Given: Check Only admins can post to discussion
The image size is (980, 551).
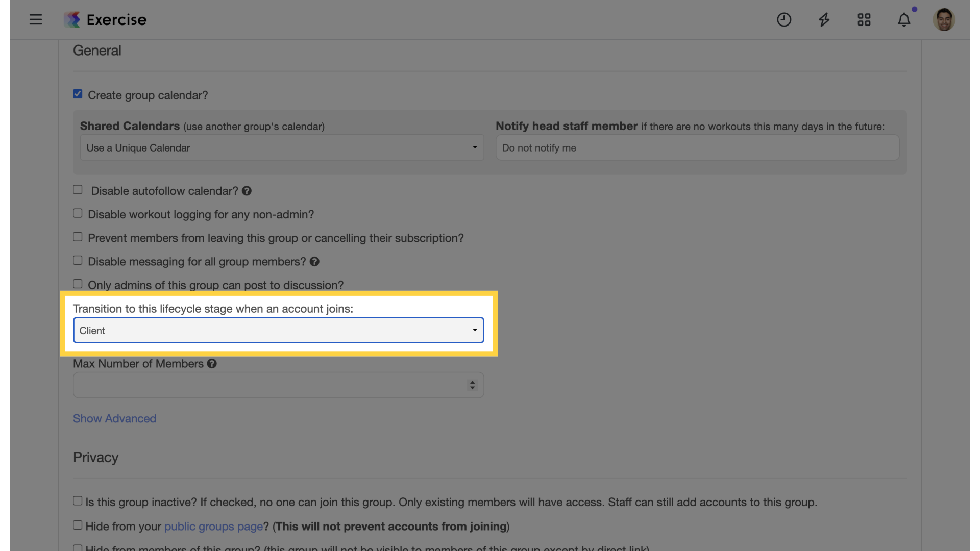Looking at the screenshot, I should click(78, 284).
